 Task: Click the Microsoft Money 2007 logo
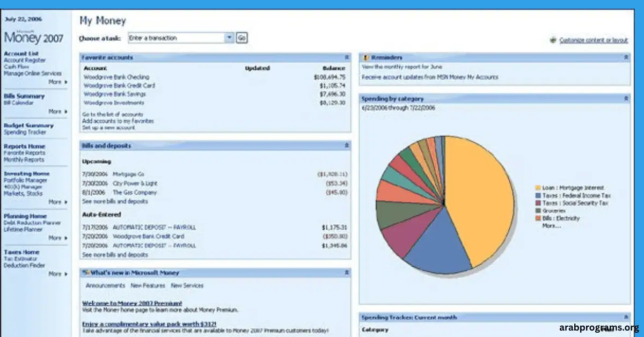pyautogui.click(x=33, y=37)
